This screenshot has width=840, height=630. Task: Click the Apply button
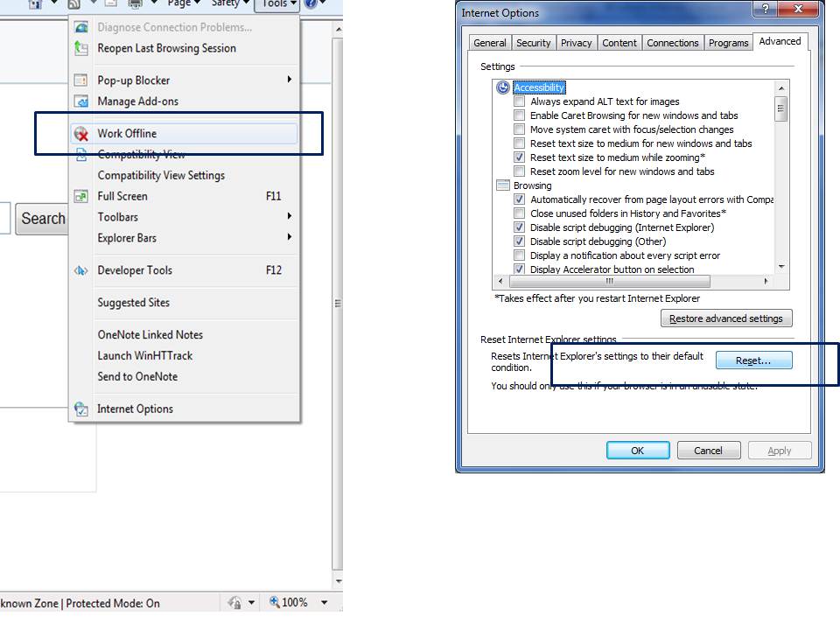click(x=780, y=451)
